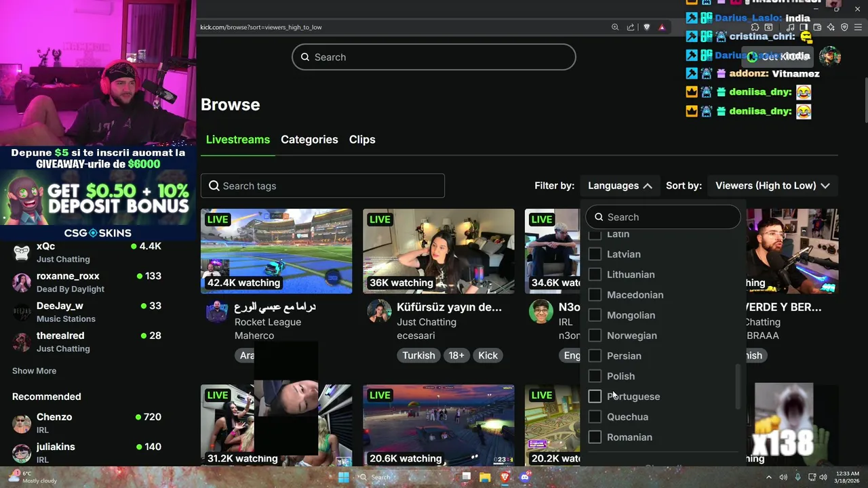Open File Explorer from the taskbar
Screen dimensions: 868x488
(x=486, y=477)
